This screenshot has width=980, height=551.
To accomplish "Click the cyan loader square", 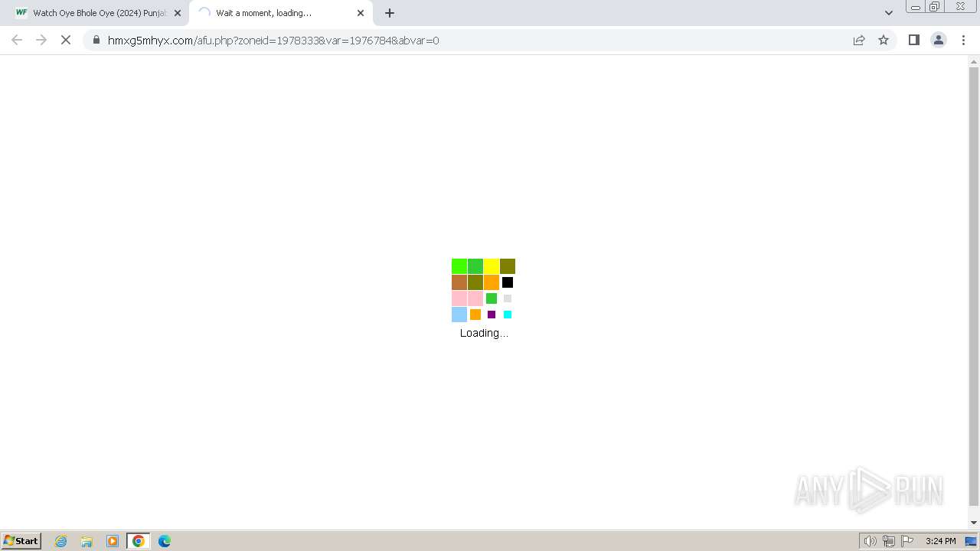I will click(508, 315).
